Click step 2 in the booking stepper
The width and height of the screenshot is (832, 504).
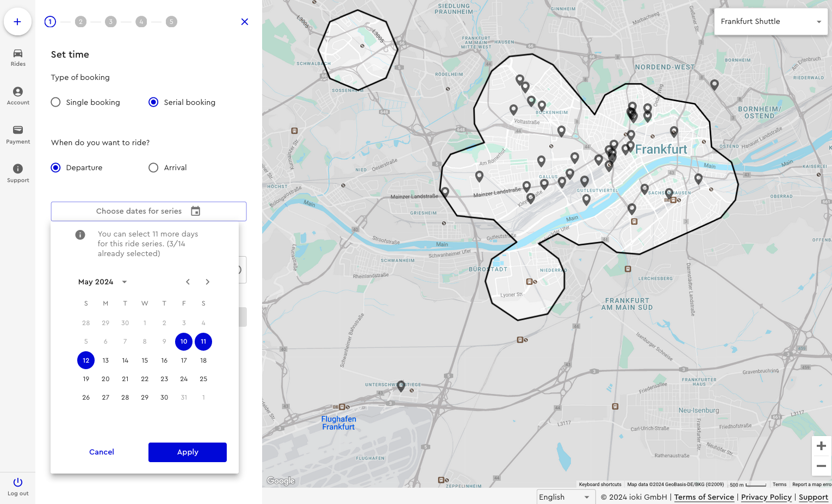point(80,22)
